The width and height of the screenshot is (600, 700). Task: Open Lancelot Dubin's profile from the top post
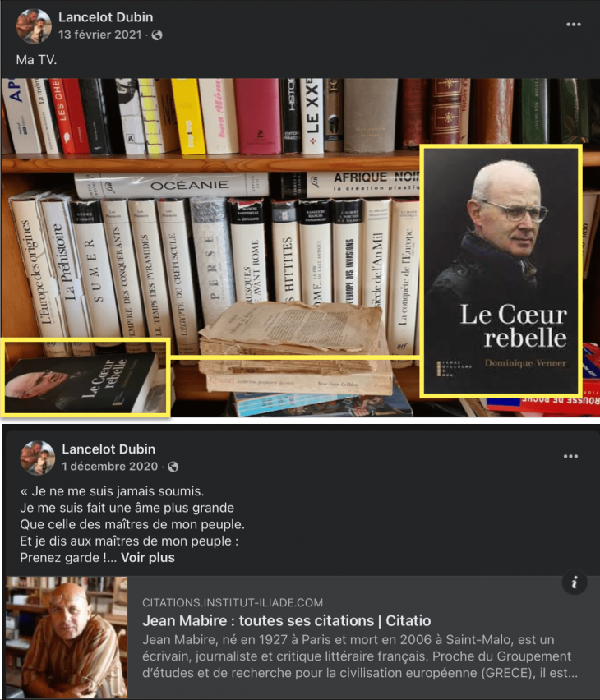105,17
